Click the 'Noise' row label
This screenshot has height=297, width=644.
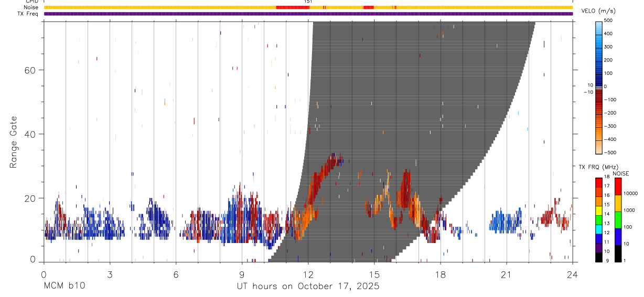[x=31, y=7]
